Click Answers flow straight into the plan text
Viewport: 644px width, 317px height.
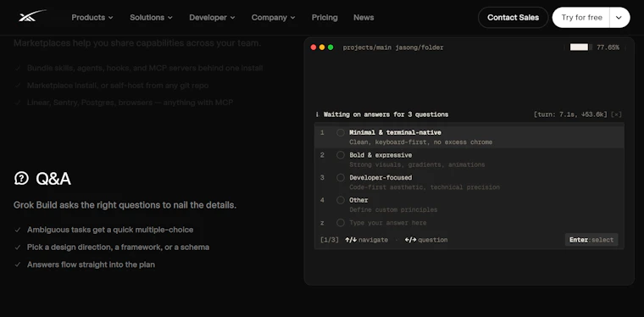pos(91,264)
